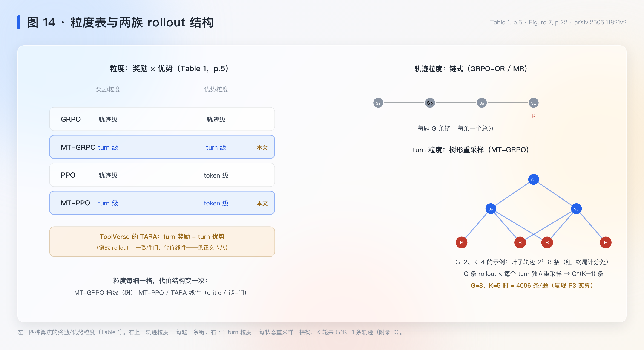Click the caption G=2、K=4 的示例

532,262
